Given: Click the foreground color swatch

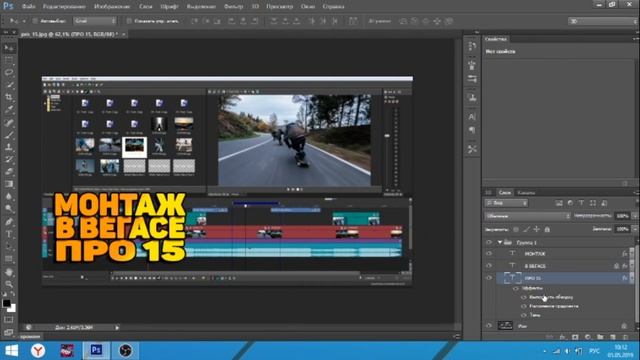Looking at the screenshot, I should coord(6,303).
